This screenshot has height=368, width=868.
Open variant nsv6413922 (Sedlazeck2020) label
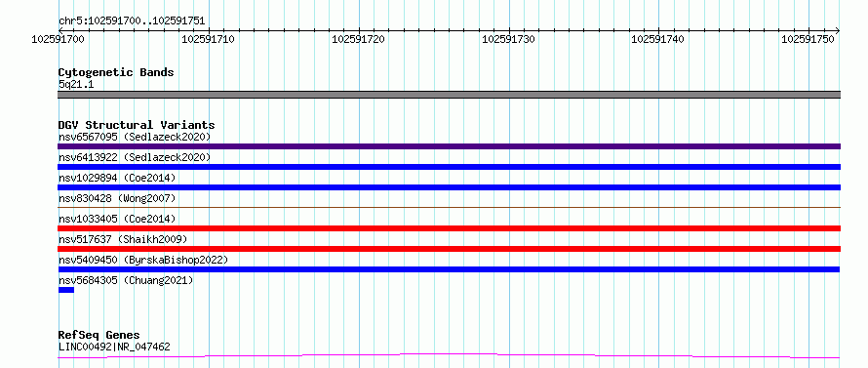coord(135,157)
